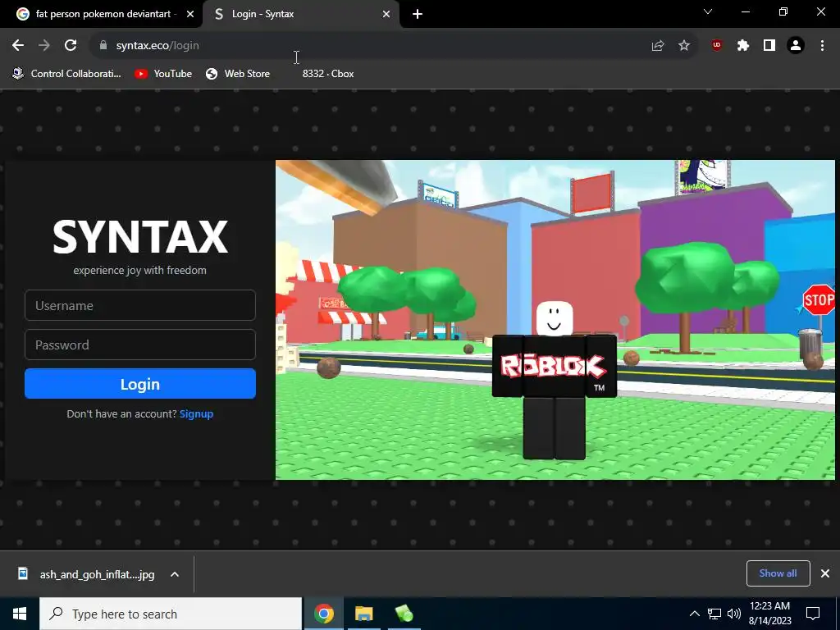Image resolution: width=840 pixels, height=630 pixels.
Task: Open the network status tray icon
Action: point(714,614)
